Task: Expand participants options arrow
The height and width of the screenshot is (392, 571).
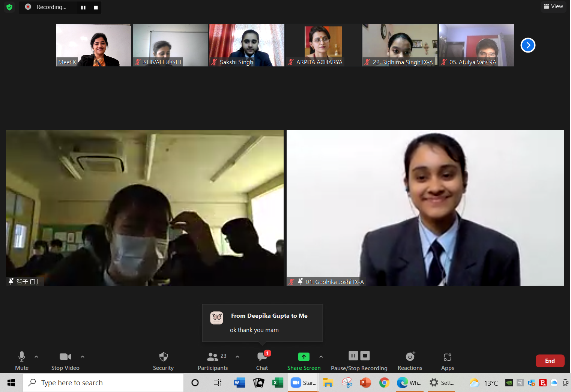Action: pos(237,357)
